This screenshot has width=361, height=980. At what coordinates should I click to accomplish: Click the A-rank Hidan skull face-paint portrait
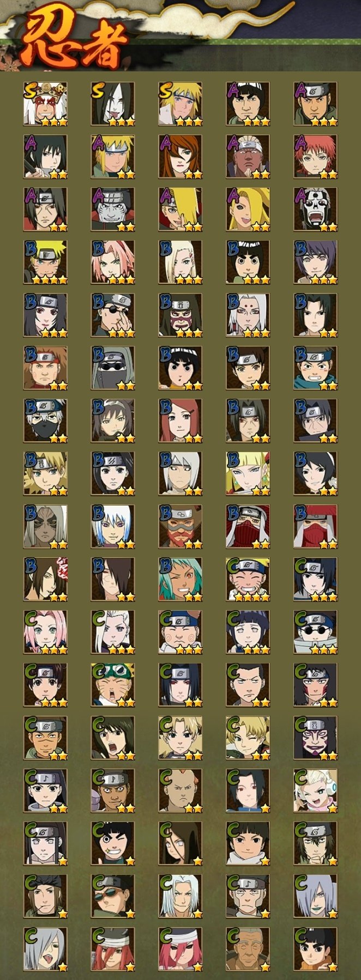tap(316, 210)
